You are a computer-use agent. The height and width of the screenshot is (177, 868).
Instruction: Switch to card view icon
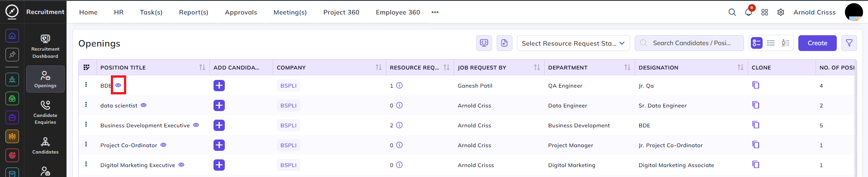(x=757, y=43)
